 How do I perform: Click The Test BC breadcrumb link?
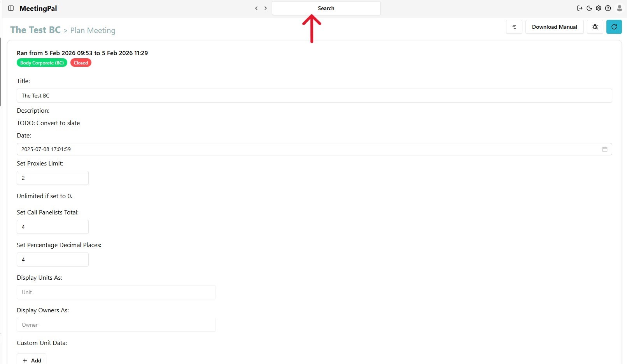coord(35,30)
